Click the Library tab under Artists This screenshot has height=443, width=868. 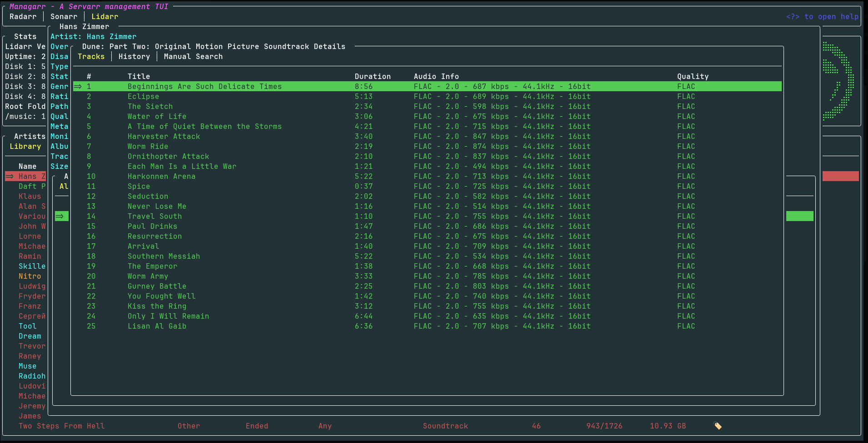tap(25, 147)
